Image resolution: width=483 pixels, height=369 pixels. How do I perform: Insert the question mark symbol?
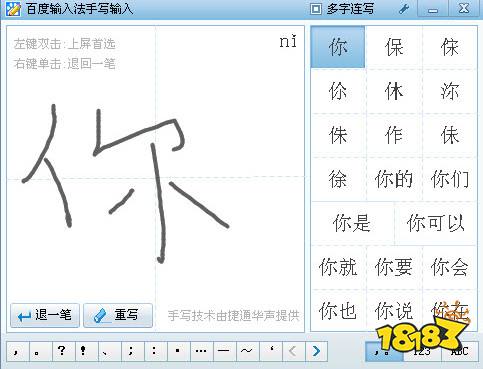[x=63, y=351]
